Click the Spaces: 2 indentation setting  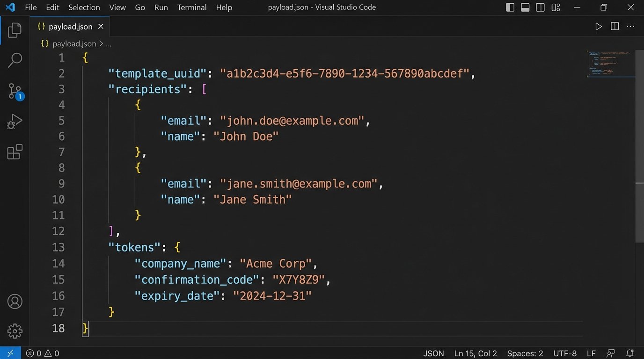pyautogui.click(x=525, y=353)
